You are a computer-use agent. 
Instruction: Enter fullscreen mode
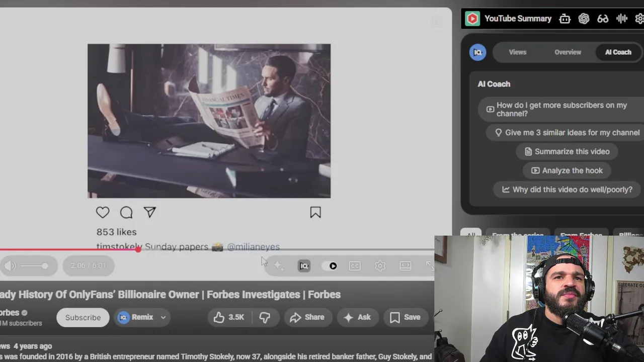(x=429, y=266)
